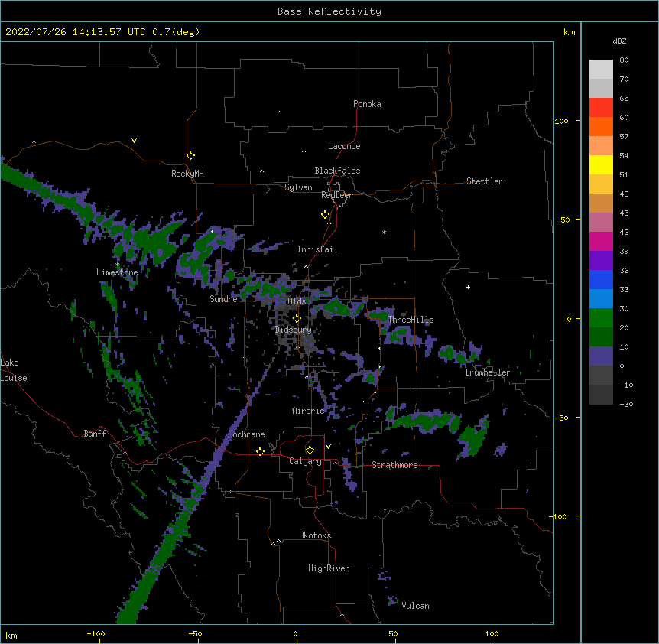Click the Airdrie label

308,411
